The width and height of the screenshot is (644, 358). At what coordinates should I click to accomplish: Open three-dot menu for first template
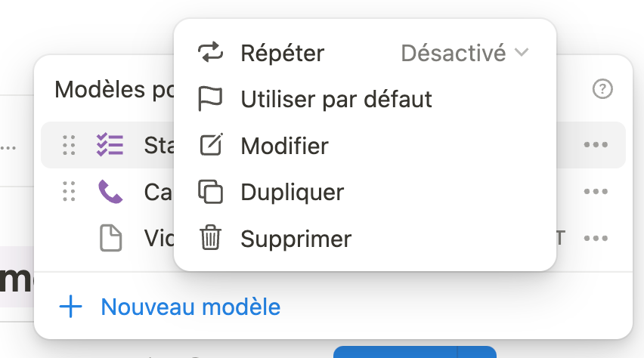[x=596, y=145]
